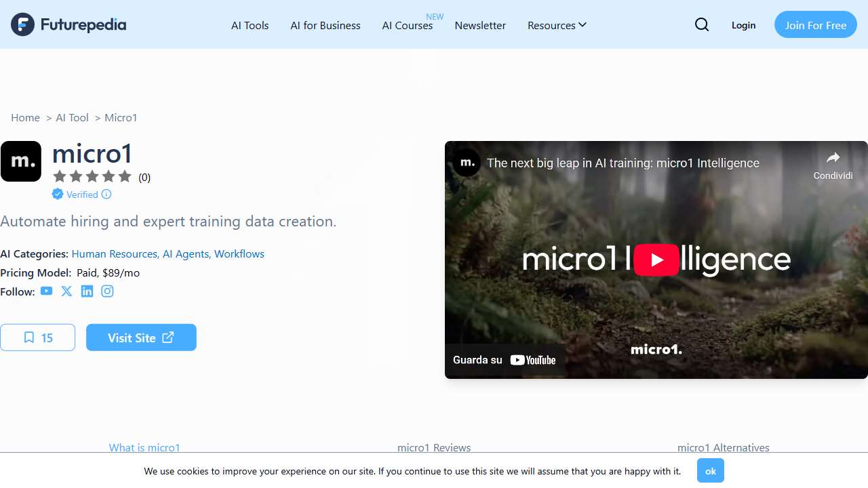Switch to the micro1 Alternatives tab
The image size is (868, 488).
point(723,447)
